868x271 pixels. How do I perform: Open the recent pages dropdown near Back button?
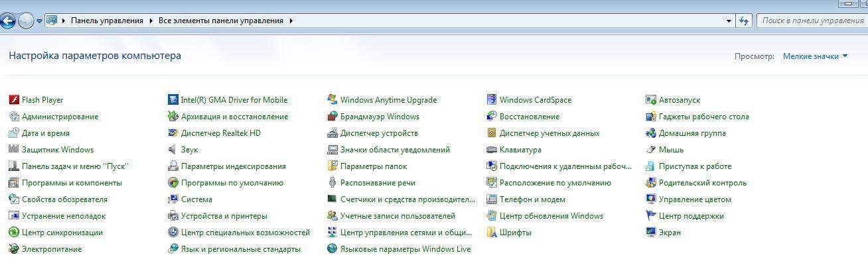(39, 21)
